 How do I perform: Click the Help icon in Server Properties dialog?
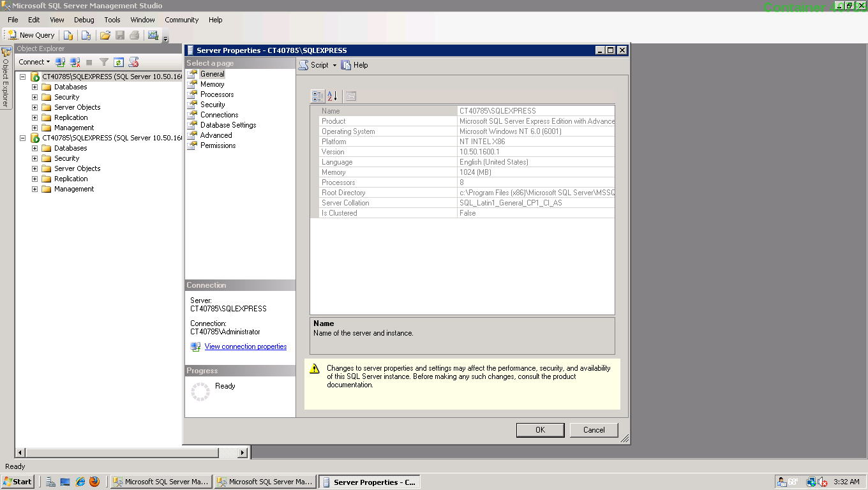[x=355, y=65]
